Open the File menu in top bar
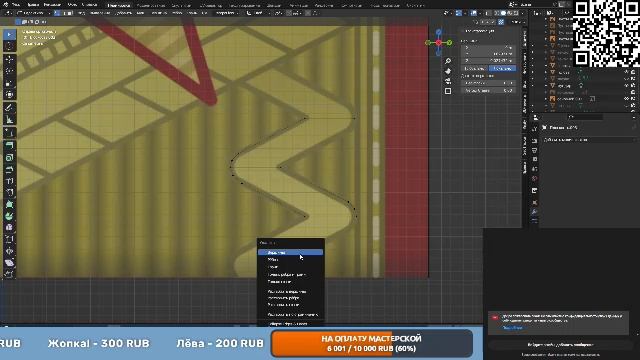The image size is (640, 360). point(16,4)
